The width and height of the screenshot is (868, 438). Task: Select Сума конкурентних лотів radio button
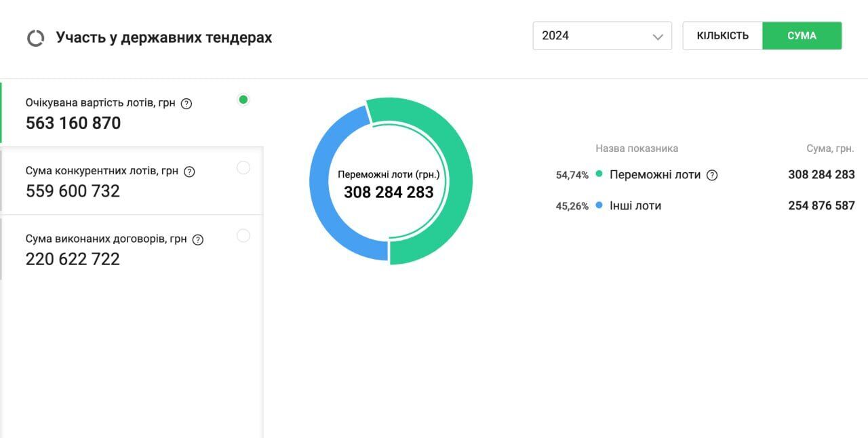pyautogui.click(x=243, y=167)
